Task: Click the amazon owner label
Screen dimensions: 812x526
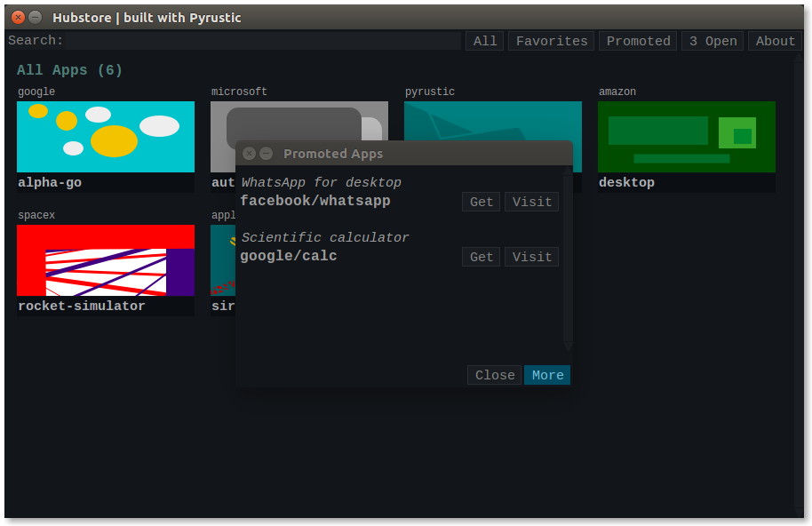Action: [617, 92]
